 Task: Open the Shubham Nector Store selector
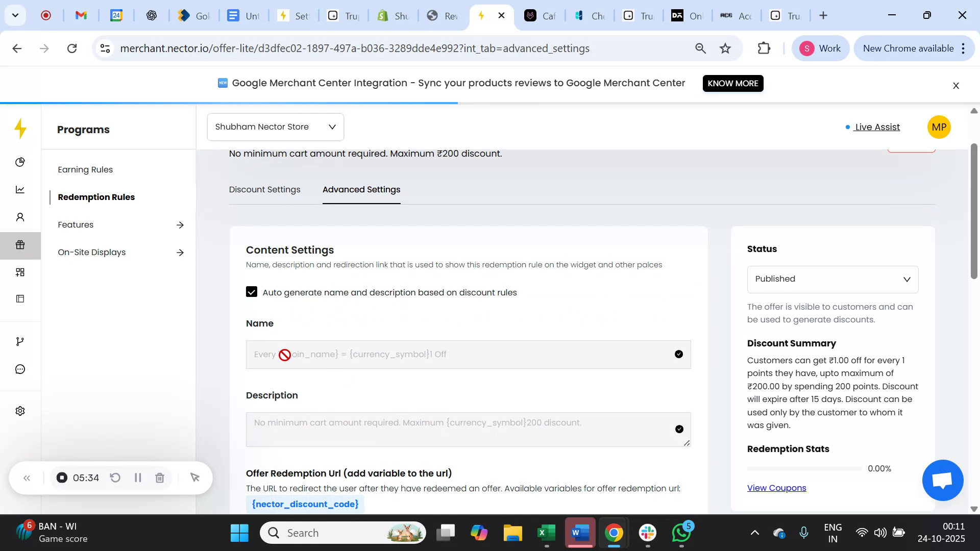coord(275,127)
